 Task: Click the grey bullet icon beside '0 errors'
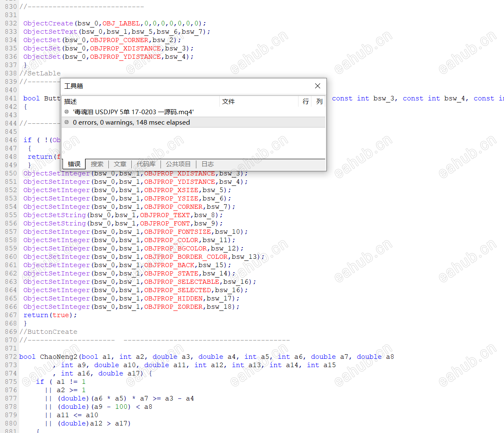(x=67, y=122)
